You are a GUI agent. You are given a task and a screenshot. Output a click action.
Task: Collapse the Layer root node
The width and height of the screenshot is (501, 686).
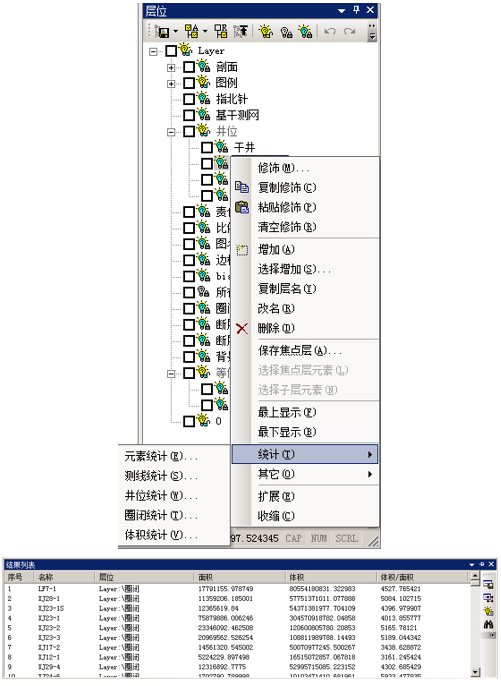point(154,52)
